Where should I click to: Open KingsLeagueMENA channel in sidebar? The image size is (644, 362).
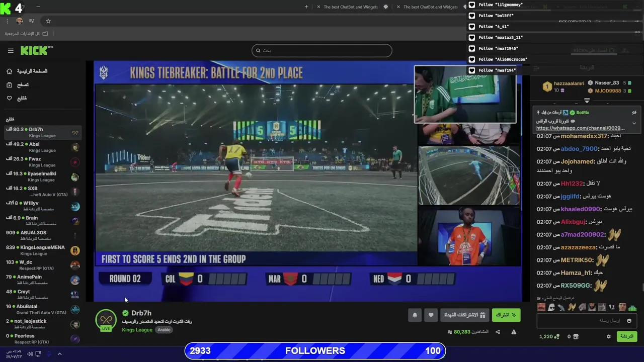click(x=42, y=250)
